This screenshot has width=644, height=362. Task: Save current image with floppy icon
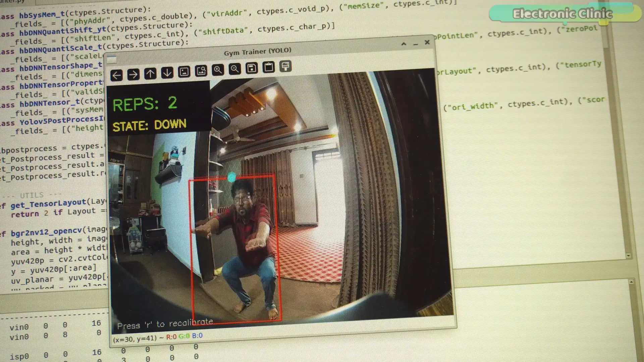[252, 68]
